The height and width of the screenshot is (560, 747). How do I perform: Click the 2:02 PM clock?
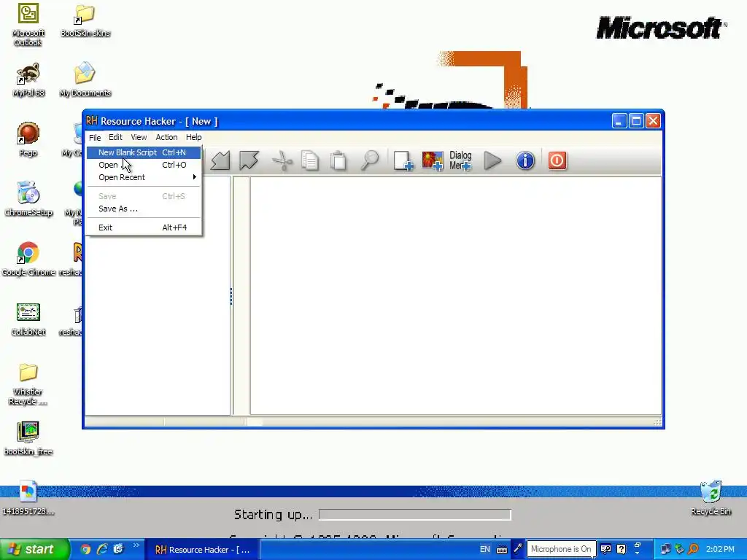[x=720, y=550]
